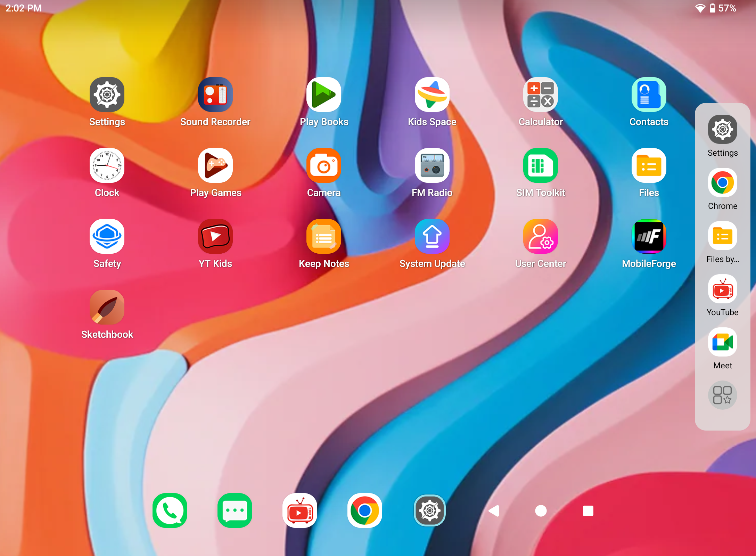Launch Play Books
Screen dimensions: 756x556
pyautogui.click(x=324, y=95)
